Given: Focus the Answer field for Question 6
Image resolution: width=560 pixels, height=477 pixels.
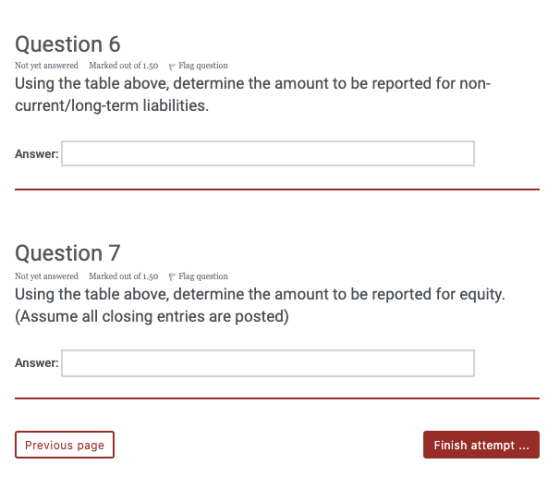Looking at the screenshot, I should (268, 154).
